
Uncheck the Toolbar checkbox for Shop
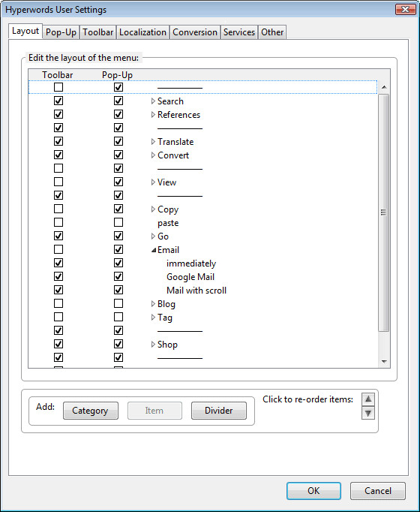pos(58,344)
